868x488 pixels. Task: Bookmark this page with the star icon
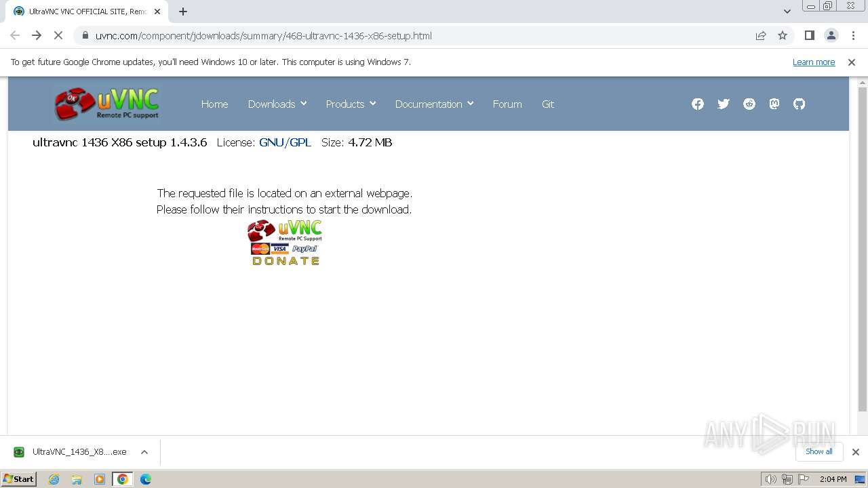pyautogui.click(x=783, y=35)
